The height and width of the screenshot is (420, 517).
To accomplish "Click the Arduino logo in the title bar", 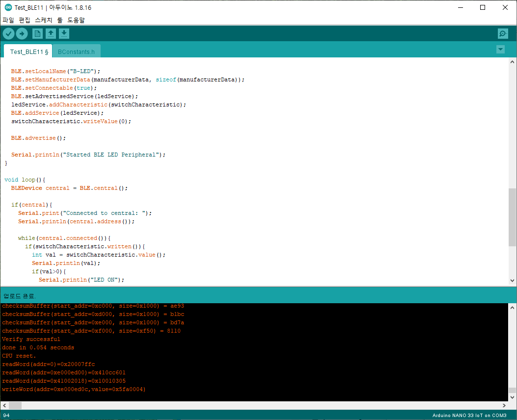I will pyautogui.click(x=8, y=7).
